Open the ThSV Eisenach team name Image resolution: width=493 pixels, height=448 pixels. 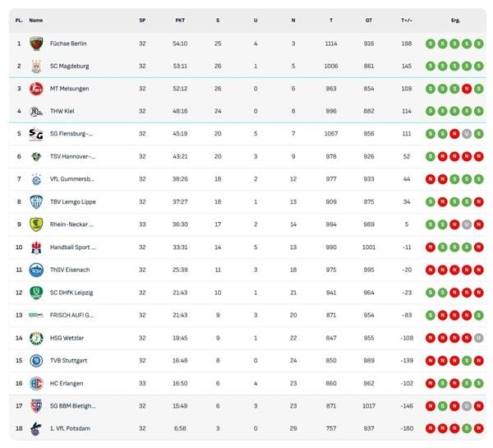click(x=71, y=270)
